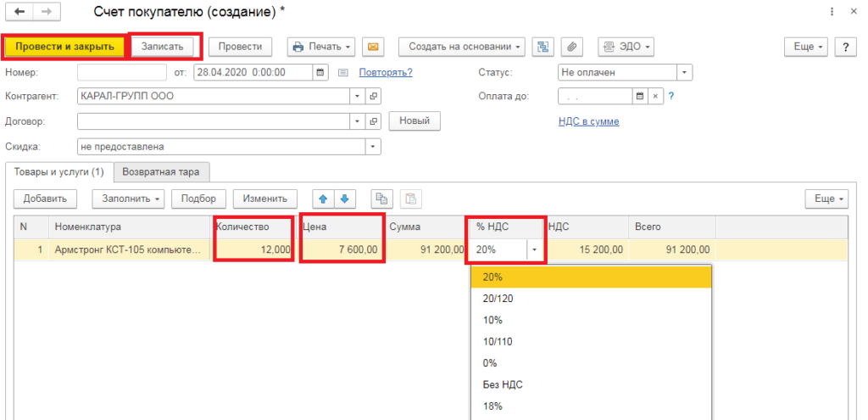
Task: Open the document structure icon next to Создать на основании
Action: tap(543, 48)
